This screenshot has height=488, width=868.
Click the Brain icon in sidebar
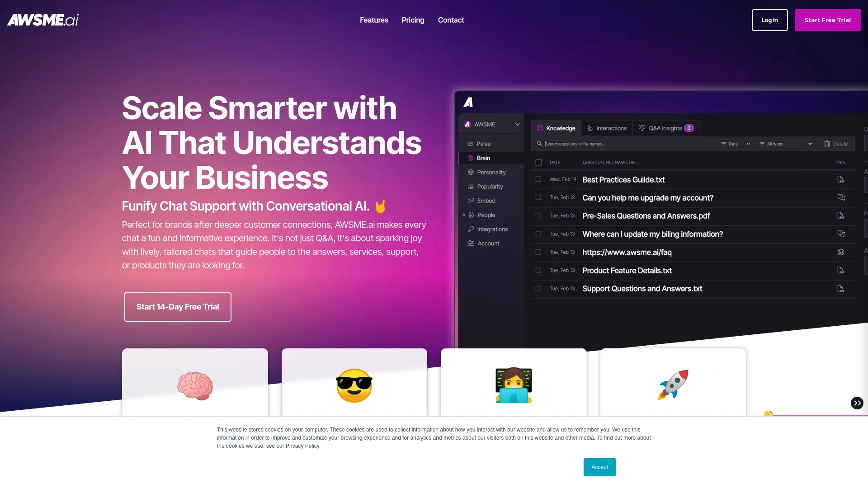click(x=470, y=158)
